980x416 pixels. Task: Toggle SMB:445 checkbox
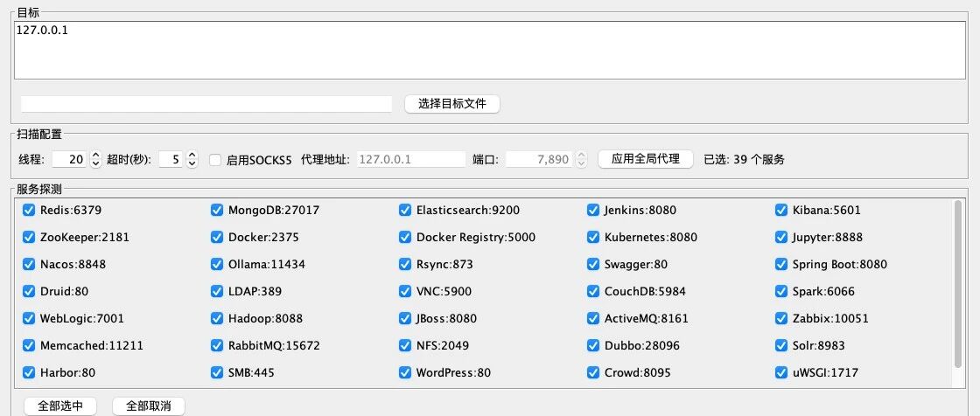pyautogui.click(x=217, y=373)
